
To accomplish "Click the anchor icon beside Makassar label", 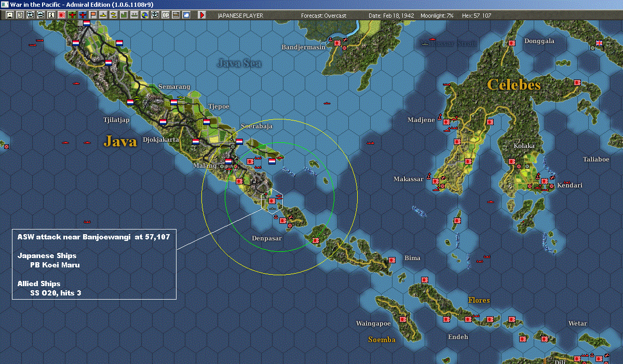I will (429, 177).
